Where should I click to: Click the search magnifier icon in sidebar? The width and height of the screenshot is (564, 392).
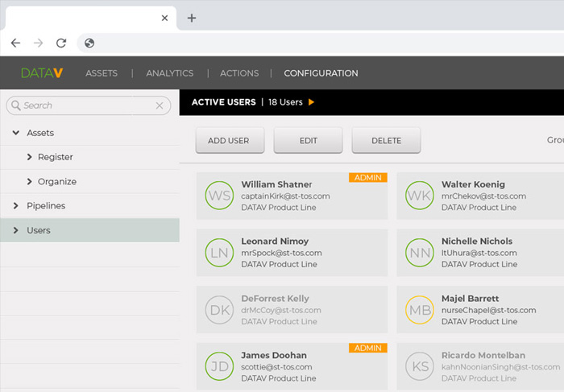pyautogui.click(x=15, y=105)
